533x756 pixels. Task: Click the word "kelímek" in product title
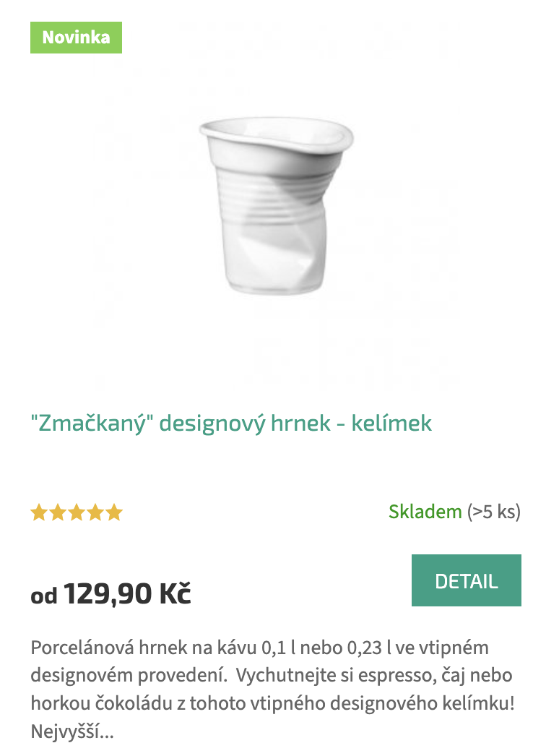(x=391, y=424)
